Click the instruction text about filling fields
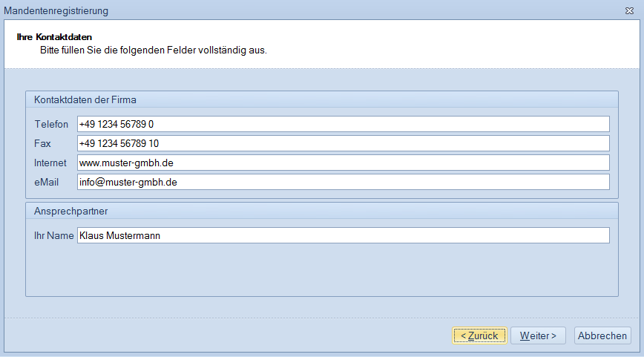 [153, 50]
